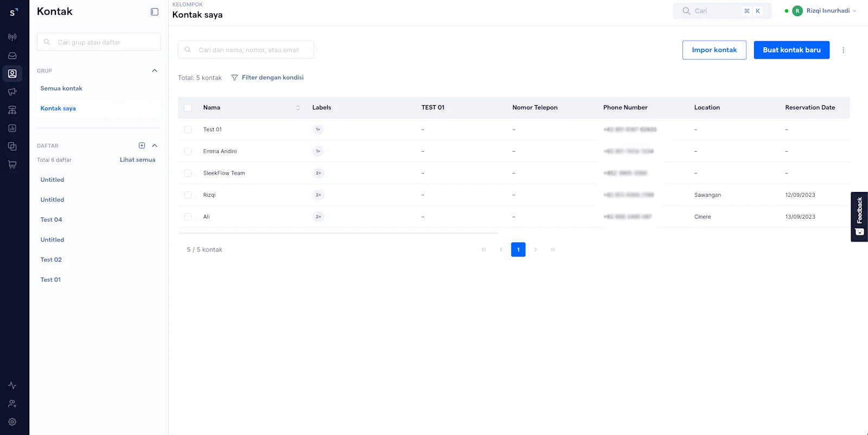Viewport: 868px width, 435px height.
Task: Expand labels badge for Ali
Action: point(318,216)
